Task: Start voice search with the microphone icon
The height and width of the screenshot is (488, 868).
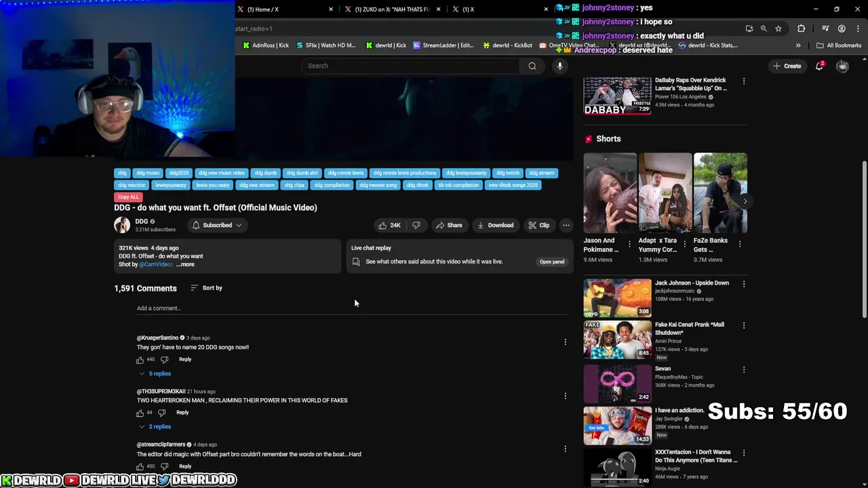Action: coord(559,66)
